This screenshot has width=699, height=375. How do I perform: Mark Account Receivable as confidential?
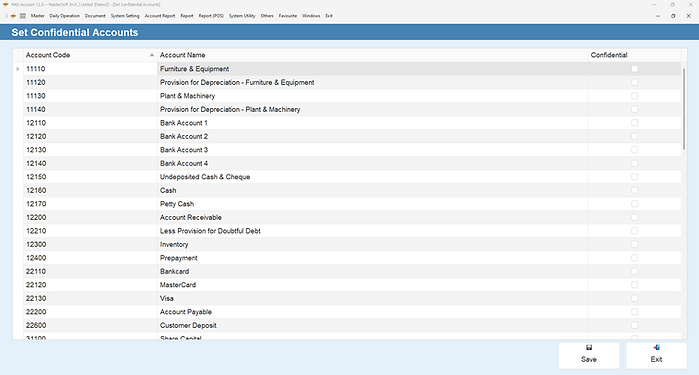tap(634, 218)
